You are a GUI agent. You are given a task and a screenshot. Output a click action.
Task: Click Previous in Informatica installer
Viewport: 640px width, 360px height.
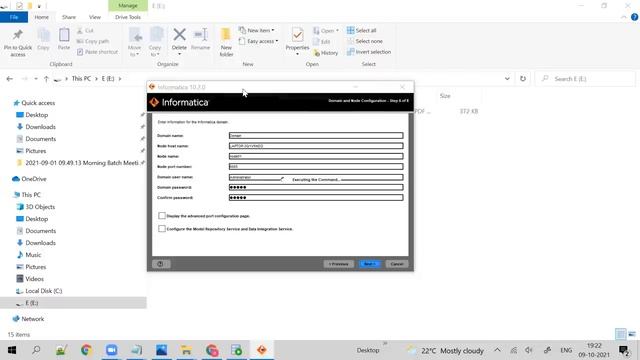point(338,264)
